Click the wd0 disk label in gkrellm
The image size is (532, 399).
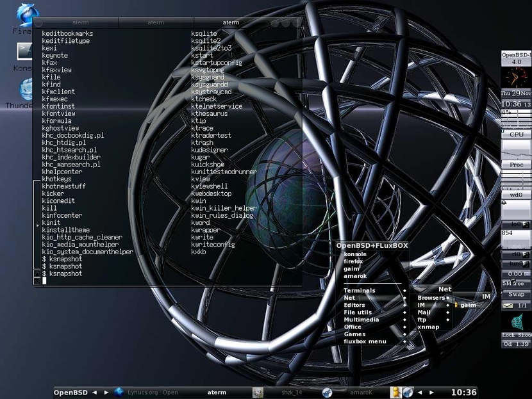(x=517, y=195)
